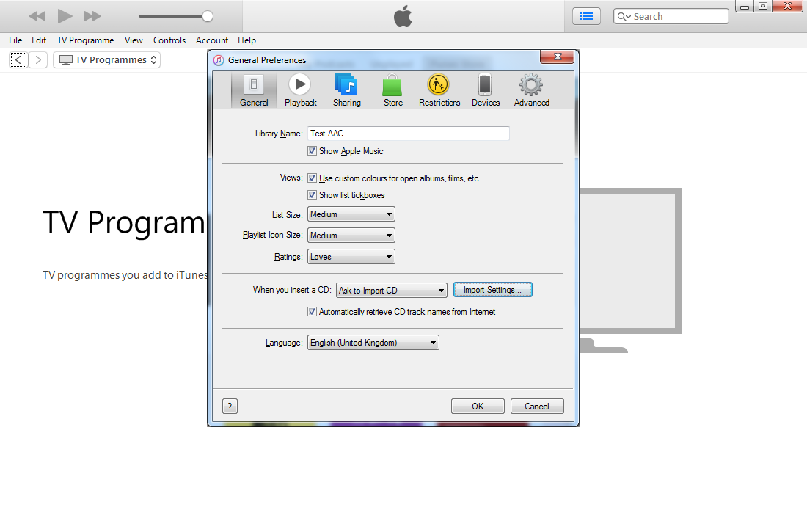Open the File menu
Image resolution: width=807 pixels, height=532 pixels.
point(15,40)
